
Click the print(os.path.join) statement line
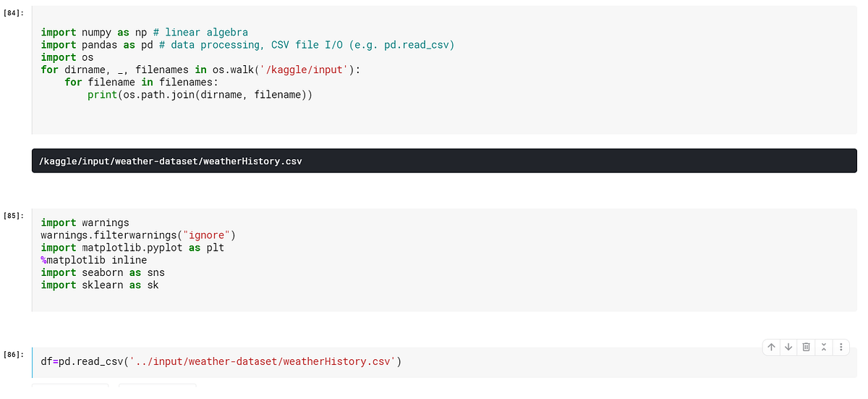(x=200, y=95)
